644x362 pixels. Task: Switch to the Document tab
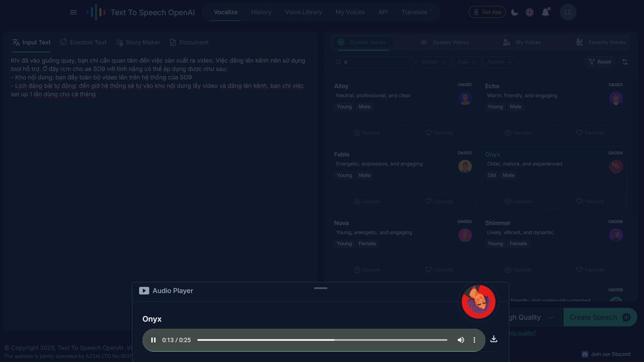click(x=189, y=42)
